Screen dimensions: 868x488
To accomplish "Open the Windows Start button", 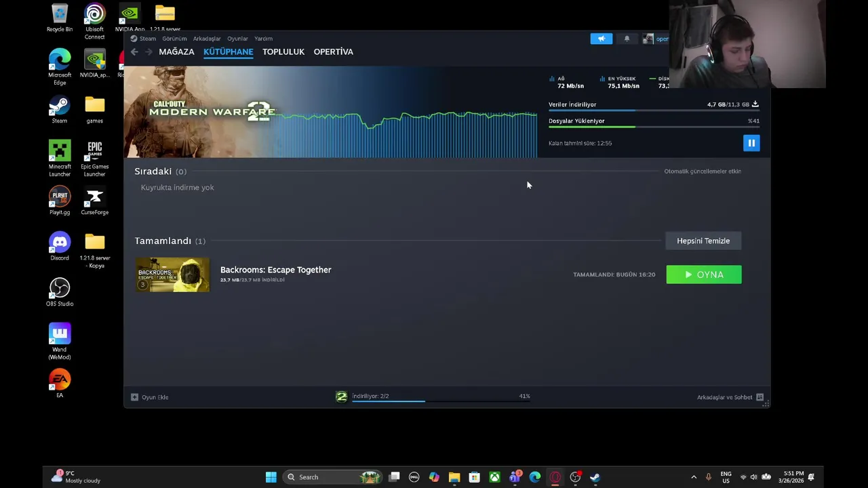I will (x=271, y=477).
